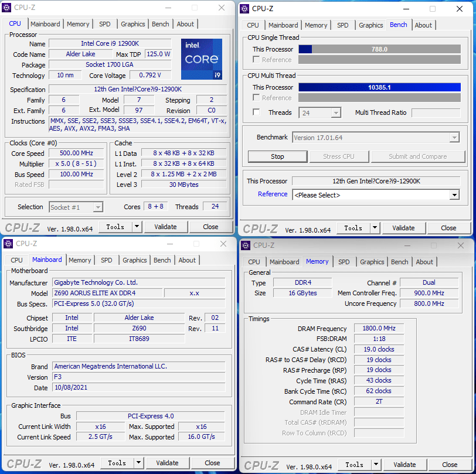This screenshot has width=476, height=474.
Task: Click single thread progress bar showing 788.0
Action: [x=379, y=49]
